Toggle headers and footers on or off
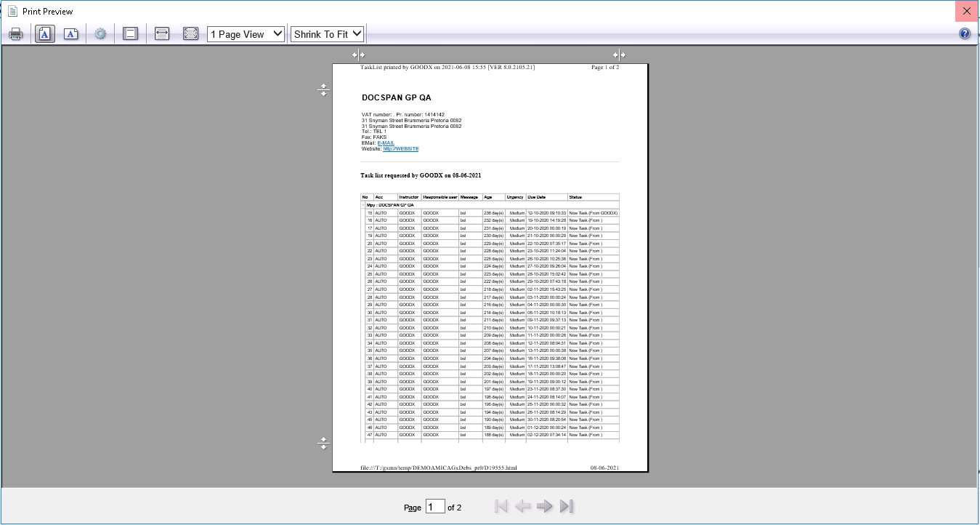The height and width of the screenshot is (525, 980). 131,34
